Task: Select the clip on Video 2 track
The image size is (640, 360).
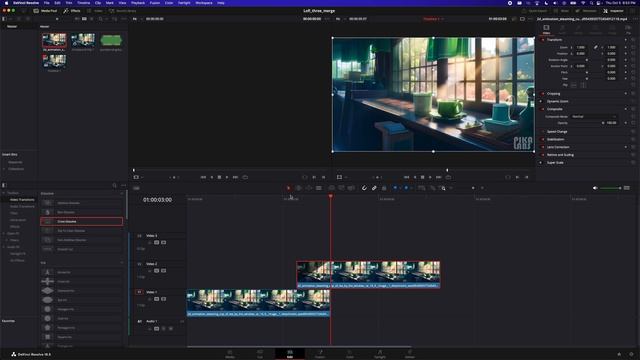Action: [x=368, y=275]
